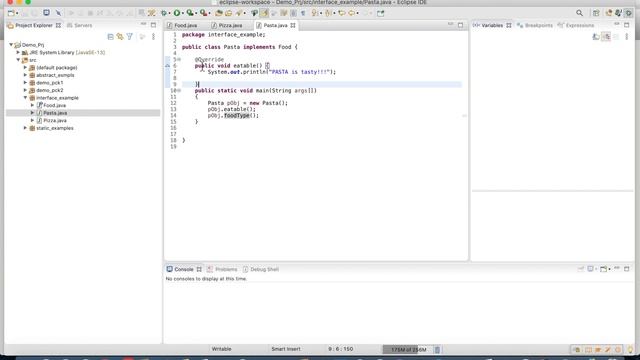Open the Variables view menu dots
This screenshot has height=360, width=640.
pos(627,37)
